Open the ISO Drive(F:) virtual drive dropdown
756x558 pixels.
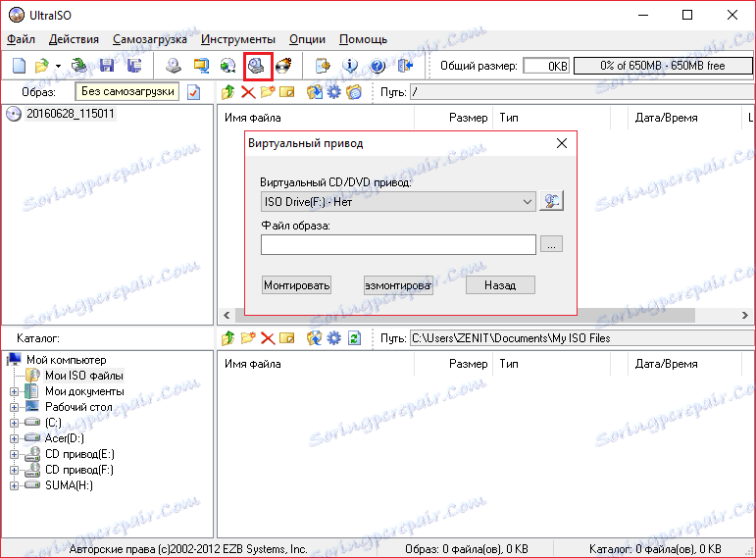[x=398, y=202]
